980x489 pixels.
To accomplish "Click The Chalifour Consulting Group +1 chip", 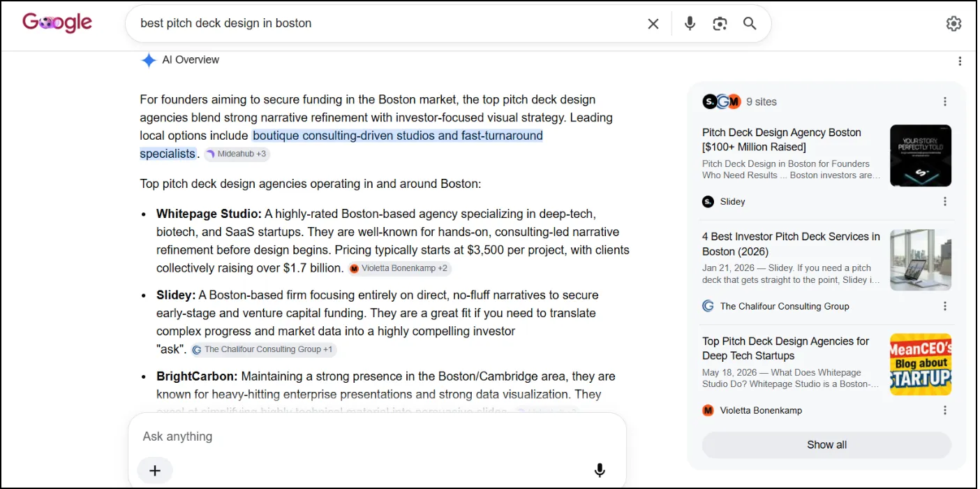I will click(x=264, y=349).
